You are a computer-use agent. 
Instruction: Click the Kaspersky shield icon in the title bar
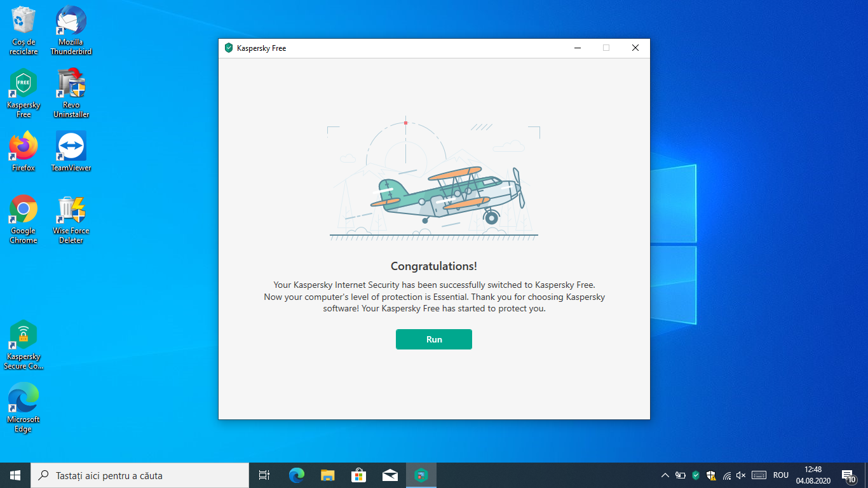(229, 48)
